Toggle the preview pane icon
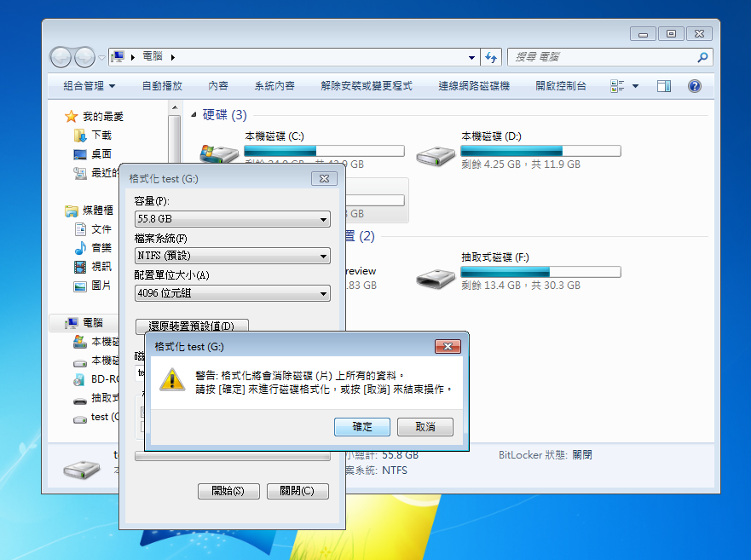Image resolution: width=751 pixels, height=560 pixels. point(664,86)
